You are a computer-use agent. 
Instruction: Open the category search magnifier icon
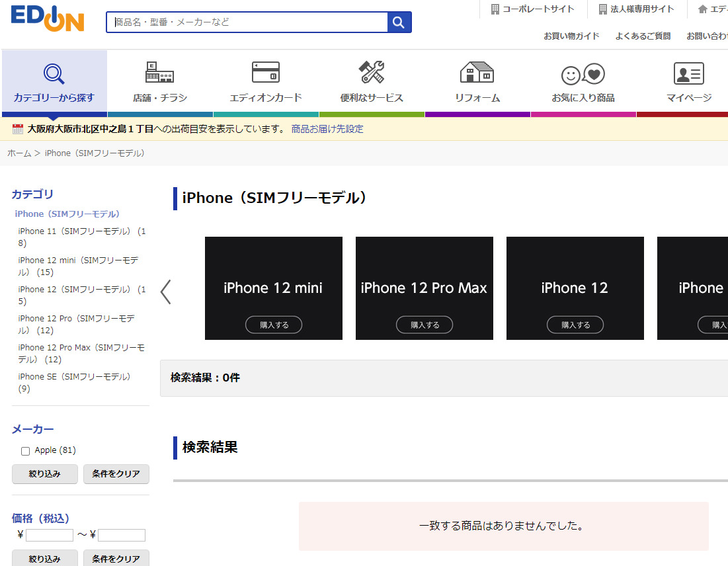click(x=54, y=73)
